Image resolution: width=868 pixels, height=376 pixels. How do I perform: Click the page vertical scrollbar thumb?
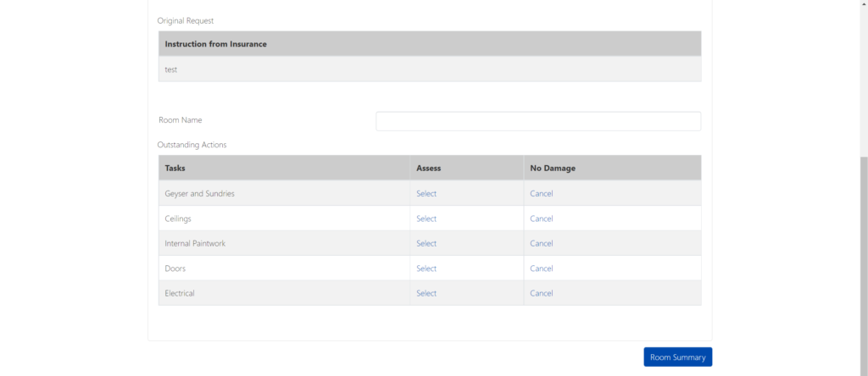click(x=864, y=265)
